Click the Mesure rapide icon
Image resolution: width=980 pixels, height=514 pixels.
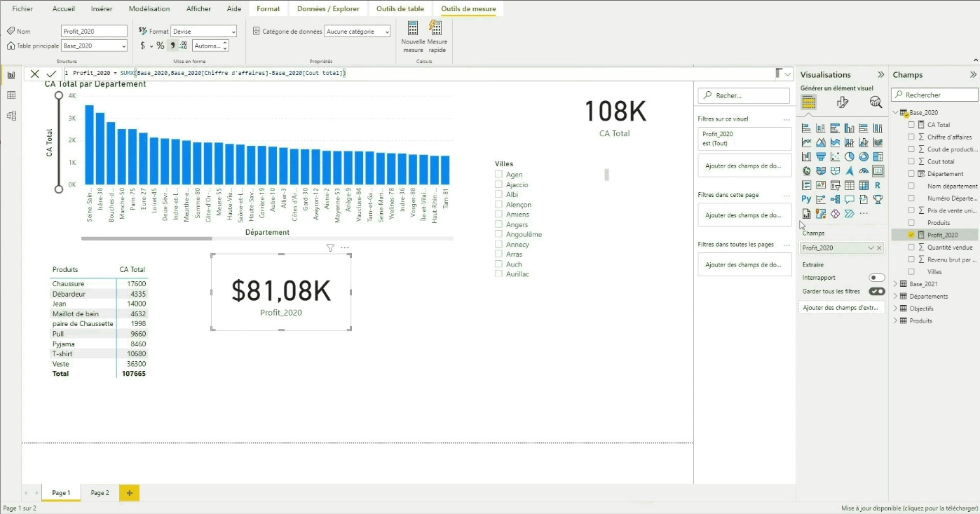pyautogui.click(x=436, y=29)
